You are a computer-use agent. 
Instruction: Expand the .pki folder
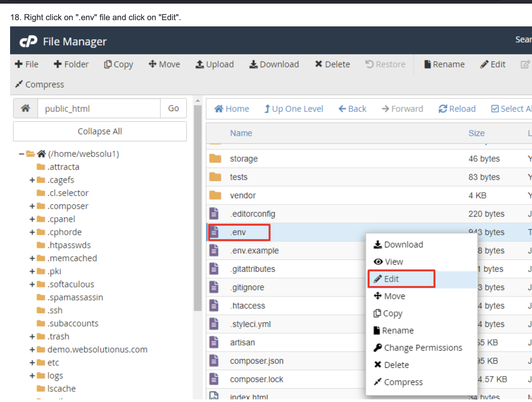coord(32,271)
